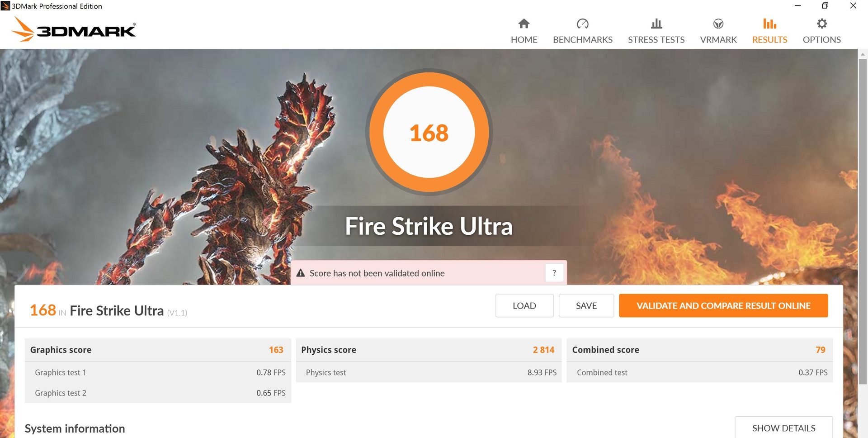The image size is (868, 438).
Task: Click the VRMark headset icon
Action: coord(718,24)
